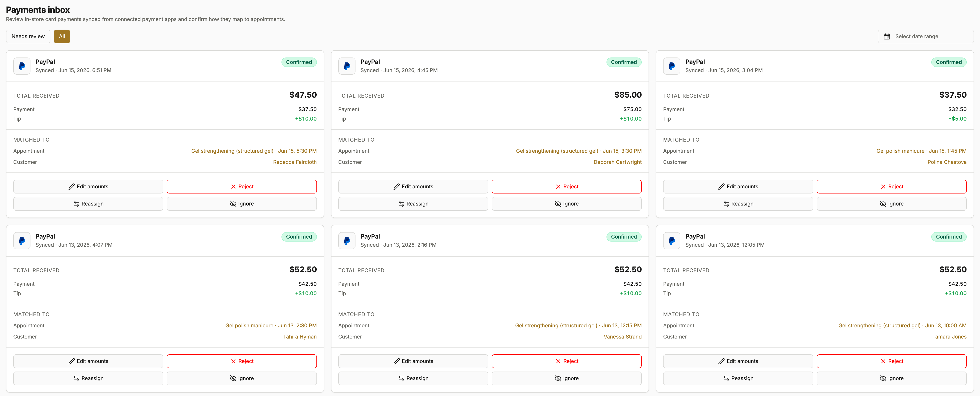The height and width of the screenshot is (396, 980).
Task: Edit amounts for Rebecca Faircloth's $47.50 payment
Action: point(88,187)
